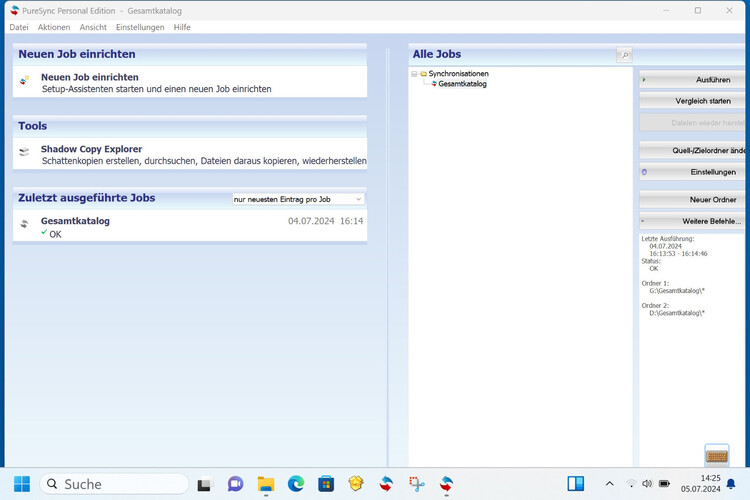Screen dimensions: 750x500
Task: Click the on-screen keyboard icon
Action: tap(717, 455)
